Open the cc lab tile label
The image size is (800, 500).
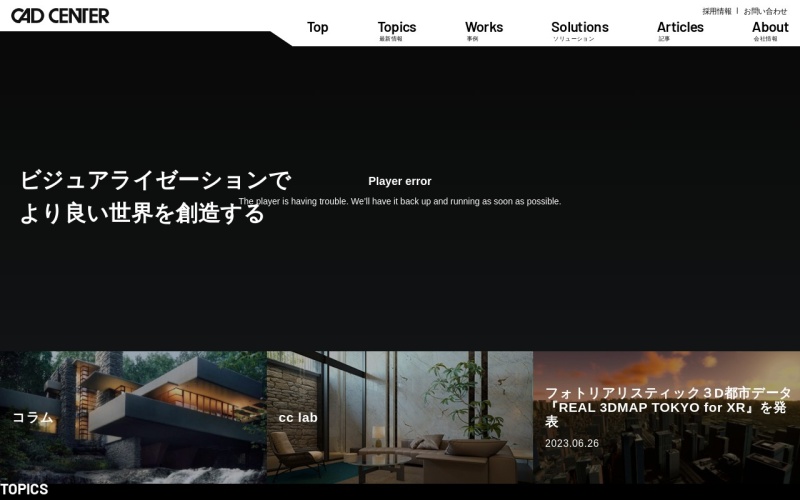click(x=298, y=417)
